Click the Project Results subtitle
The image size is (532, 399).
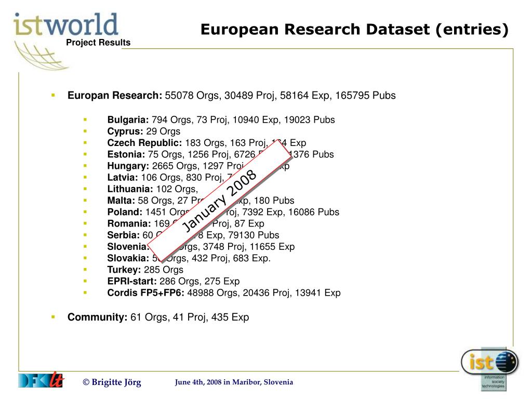pyautogui.click(x=98, y=43)
